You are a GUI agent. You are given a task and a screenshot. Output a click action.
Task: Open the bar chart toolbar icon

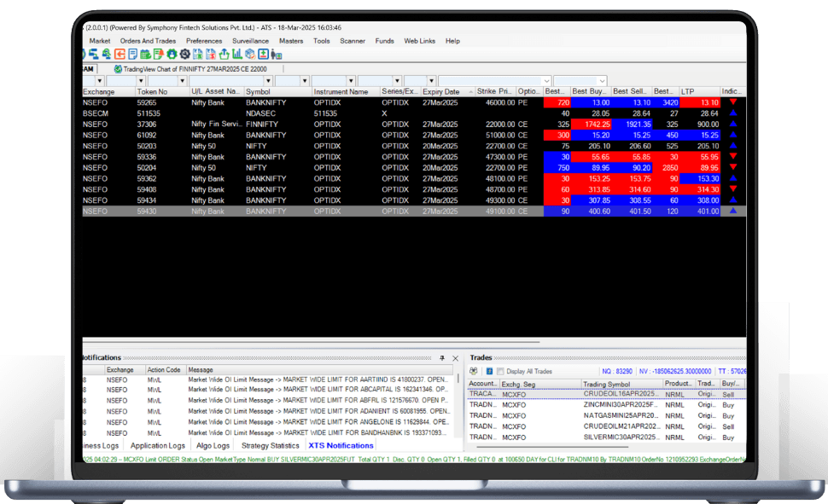(x=236, y=55)
